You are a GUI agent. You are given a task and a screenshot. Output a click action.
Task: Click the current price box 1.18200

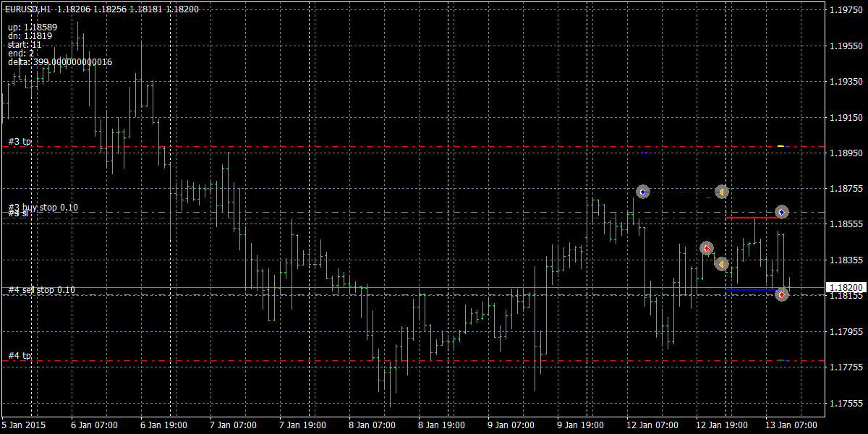(x=846, y=287)
